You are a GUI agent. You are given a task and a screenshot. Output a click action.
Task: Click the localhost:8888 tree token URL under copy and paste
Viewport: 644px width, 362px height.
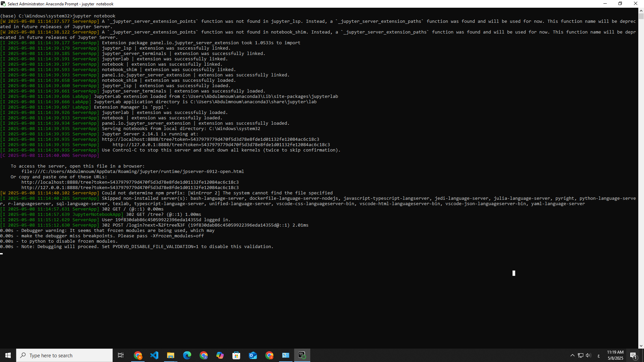point(130,182)
